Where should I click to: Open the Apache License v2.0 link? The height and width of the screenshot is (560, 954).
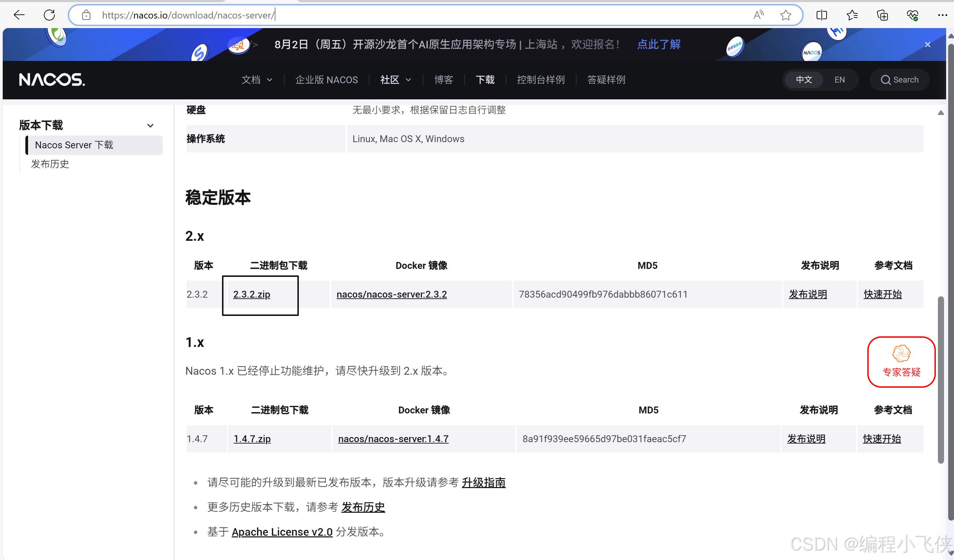(282, 532)
